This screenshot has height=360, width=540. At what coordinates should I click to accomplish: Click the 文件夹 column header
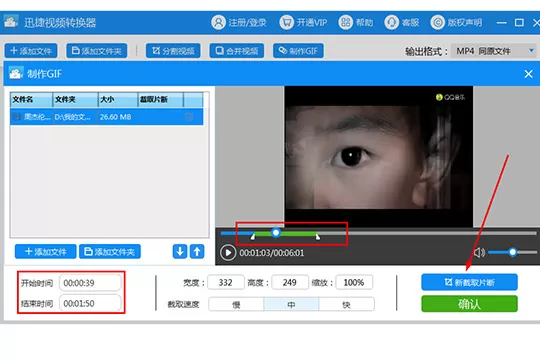point(75,100)
